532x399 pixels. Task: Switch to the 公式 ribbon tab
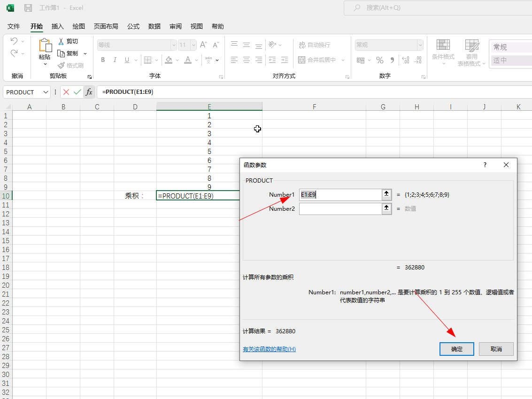(x=133, y=26)
